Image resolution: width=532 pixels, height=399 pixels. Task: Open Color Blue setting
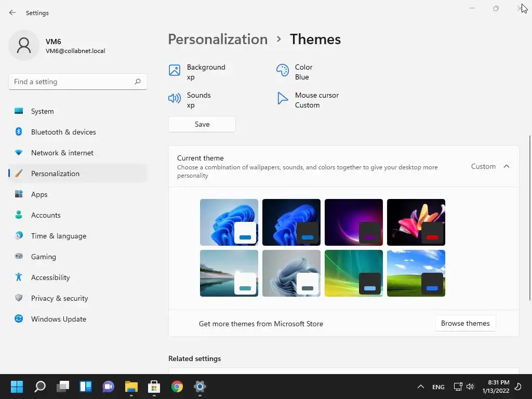(295, 72)
